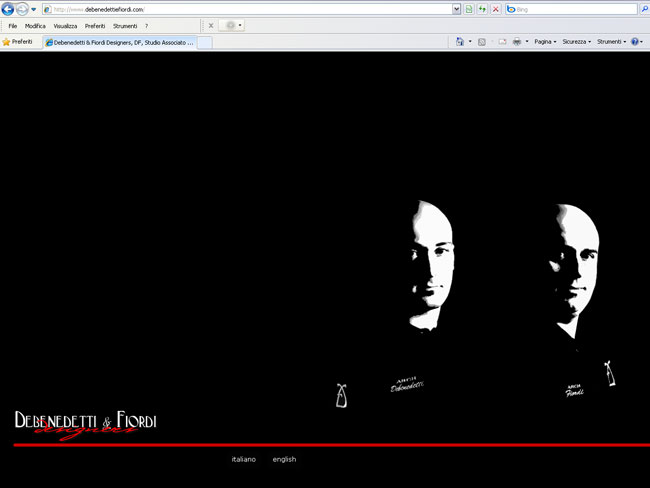Open the Sicurezza dropdown menu
Screen dimensions: 650x488
click(x=577, y=42)
